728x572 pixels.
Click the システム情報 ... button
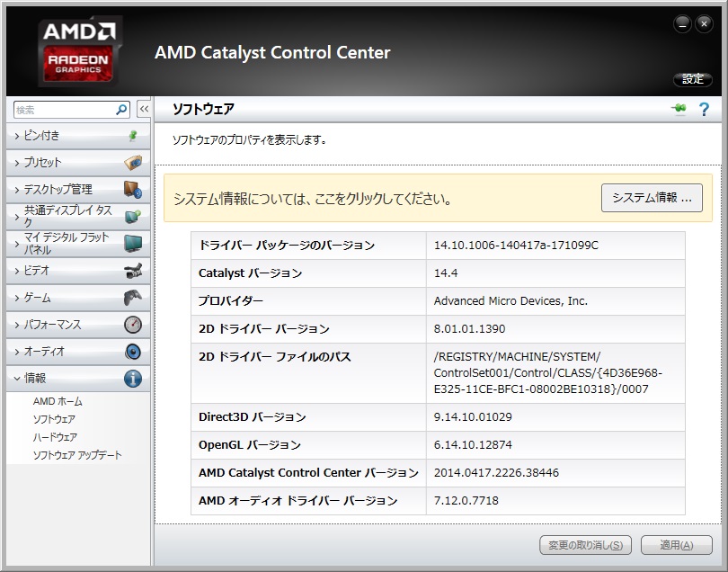pyautogui.click(x=652, y=198)
